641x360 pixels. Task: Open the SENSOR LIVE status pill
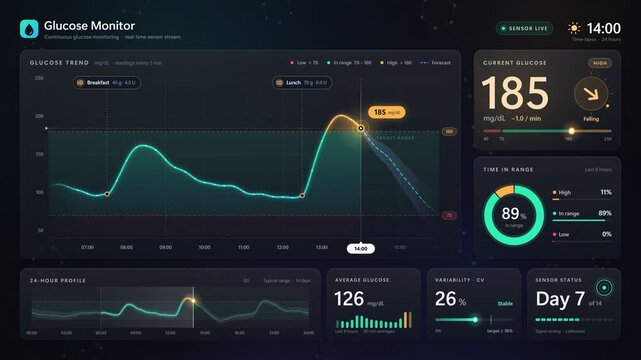point(524,28)
